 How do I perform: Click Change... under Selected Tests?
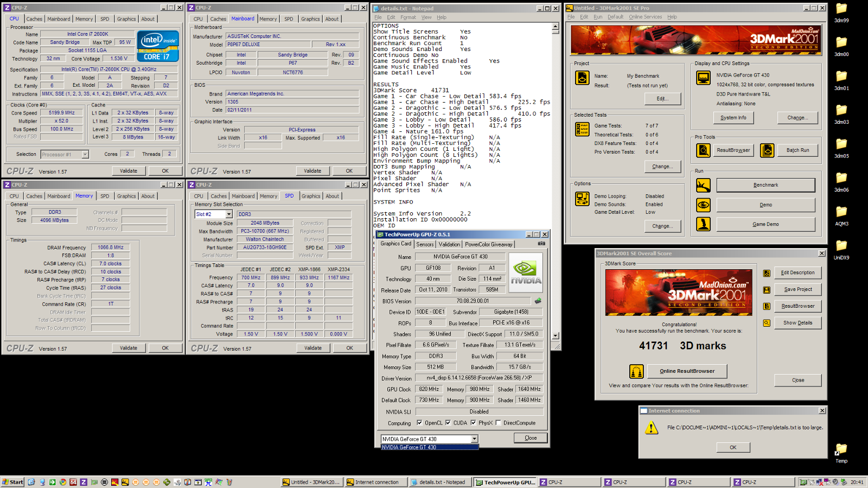pyautogui.click(x=662, y=167)
